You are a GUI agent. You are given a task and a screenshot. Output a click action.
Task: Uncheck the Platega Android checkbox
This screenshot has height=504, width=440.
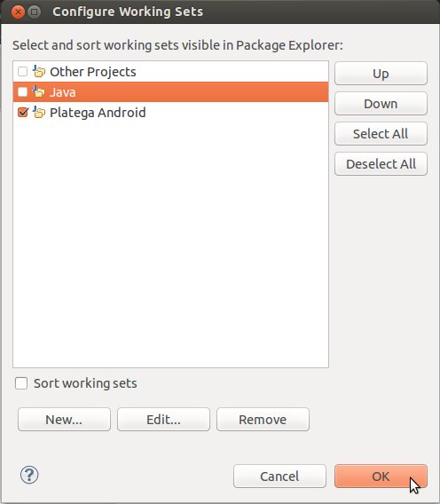point(22,112)
